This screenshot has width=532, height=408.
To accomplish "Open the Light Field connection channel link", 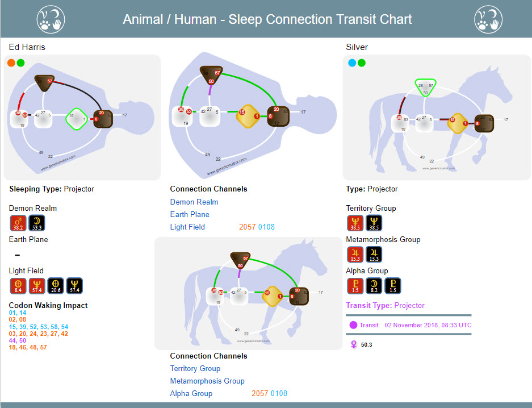I will (187, 227).
